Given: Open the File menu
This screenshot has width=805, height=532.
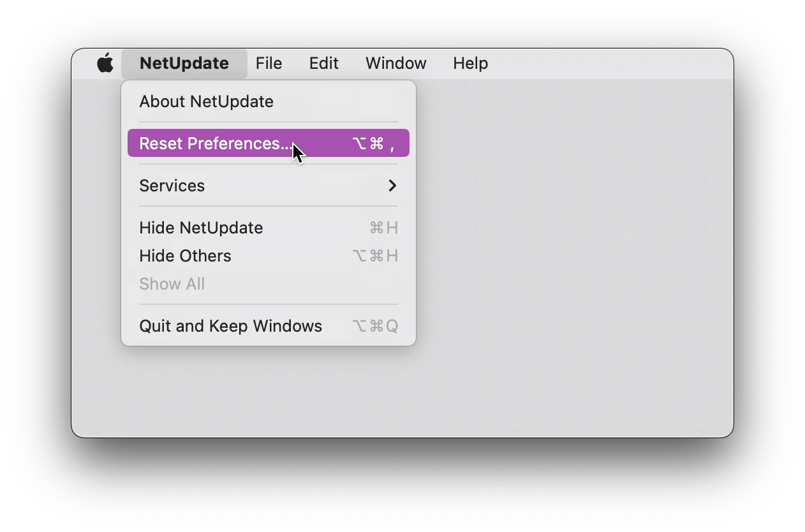Looking at the screenshot, I should [x=269, y=63].
